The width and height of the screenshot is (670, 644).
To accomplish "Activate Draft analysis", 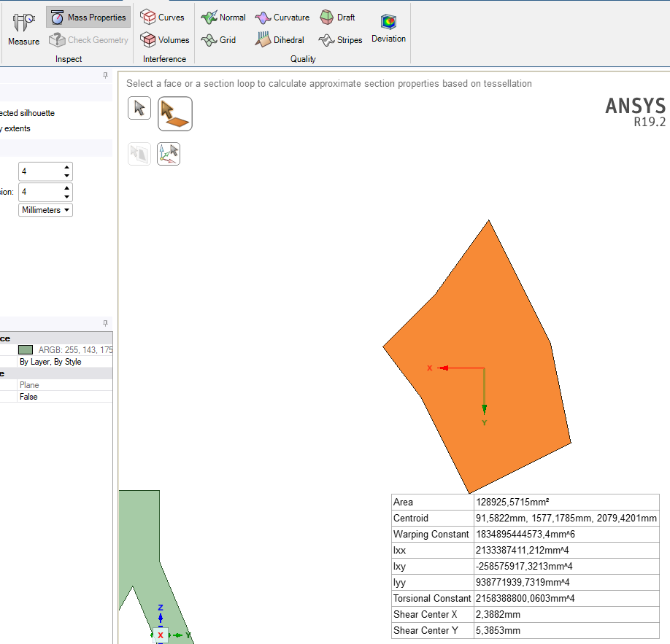I will pyautogui.click(x=337, y=17).
